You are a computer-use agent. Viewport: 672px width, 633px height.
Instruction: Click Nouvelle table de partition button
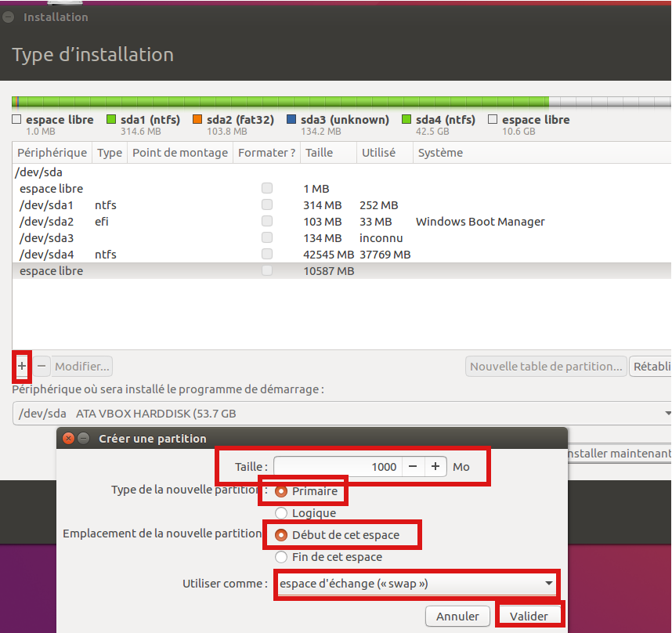point(547,366)
